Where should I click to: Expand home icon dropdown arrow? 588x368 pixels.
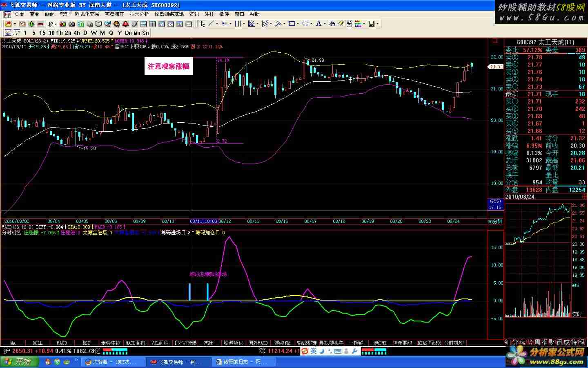[15, 24]
